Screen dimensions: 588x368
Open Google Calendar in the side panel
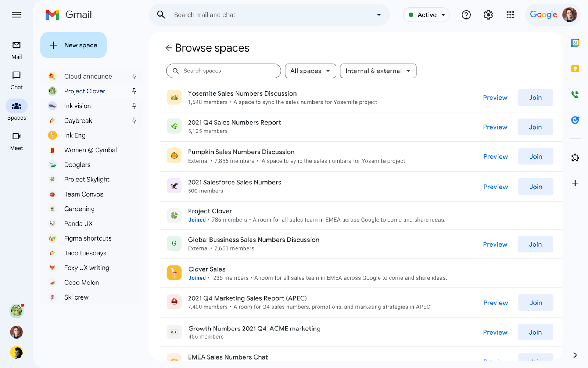click(575, 43)
